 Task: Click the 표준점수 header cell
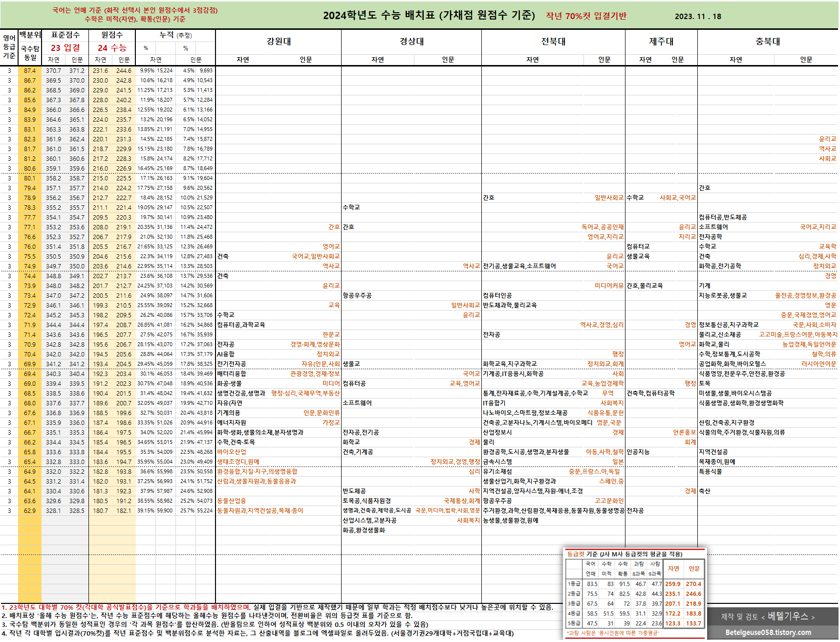(x=65, y=35)
